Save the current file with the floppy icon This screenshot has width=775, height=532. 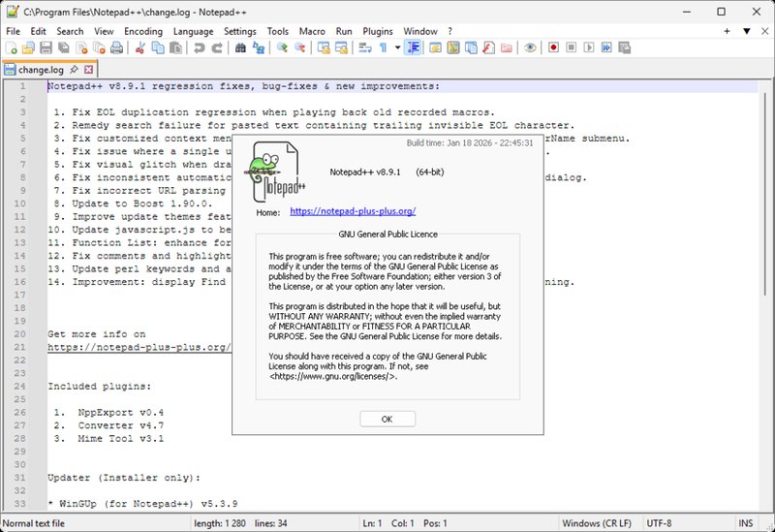click(46, 47)
